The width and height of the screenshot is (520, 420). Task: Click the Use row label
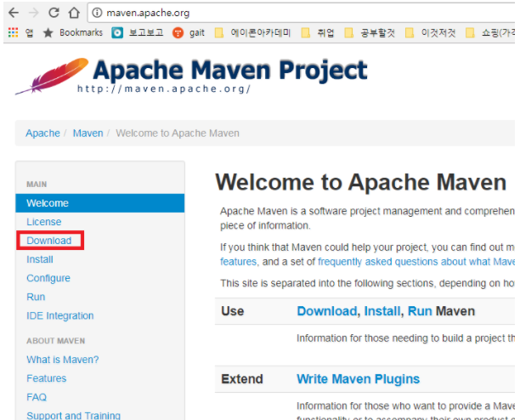tap(233, 311)
